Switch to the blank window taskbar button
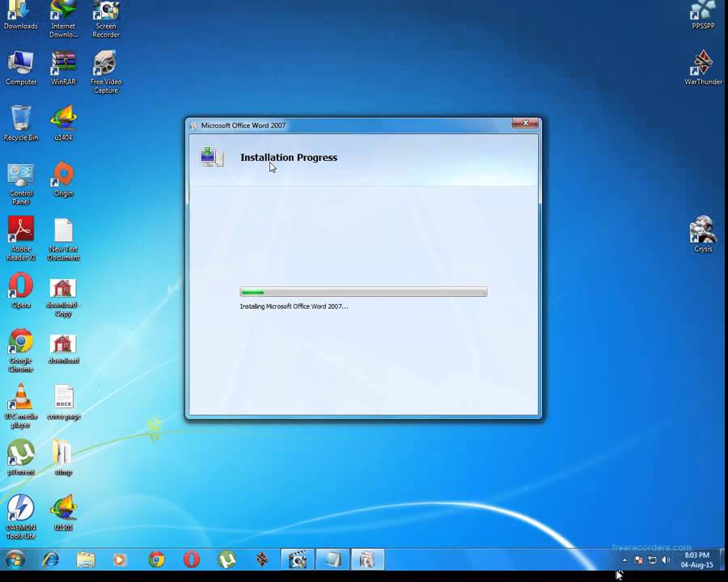Screen dimensions: 728x582 pyautogui.click(x=332, y=559)
